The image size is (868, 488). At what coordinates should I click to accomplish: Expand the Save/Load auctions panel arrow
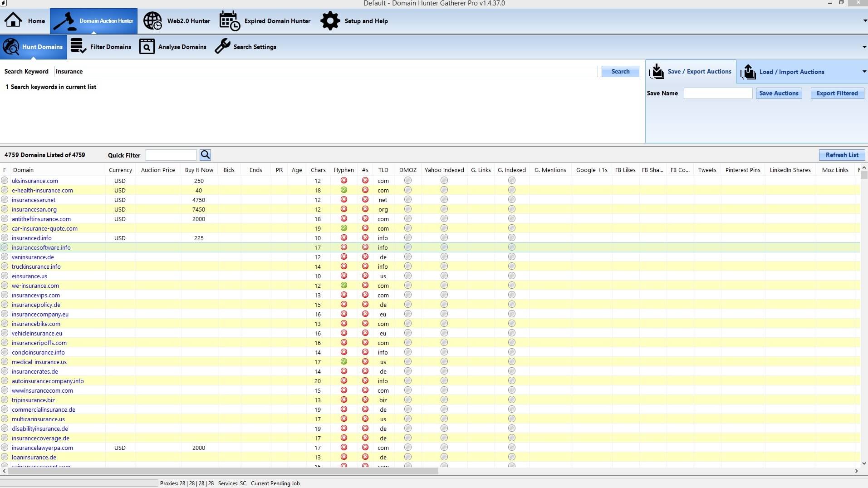(864, 72)
